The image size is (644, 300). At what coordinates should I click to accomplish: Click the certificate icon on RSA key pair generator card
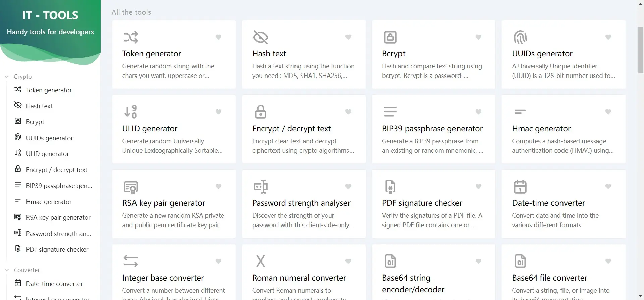tap(130, 187)
